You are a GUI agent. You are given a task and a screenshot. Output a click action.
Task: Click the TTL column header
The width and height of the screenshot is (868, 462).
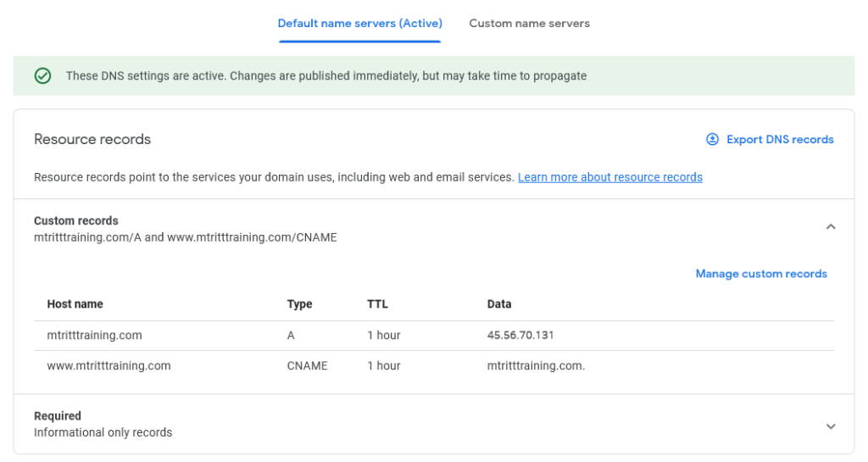pos(377,304)
